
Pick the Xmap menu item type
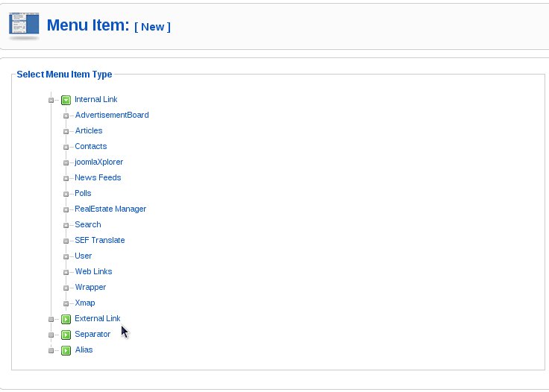[85, 303]
